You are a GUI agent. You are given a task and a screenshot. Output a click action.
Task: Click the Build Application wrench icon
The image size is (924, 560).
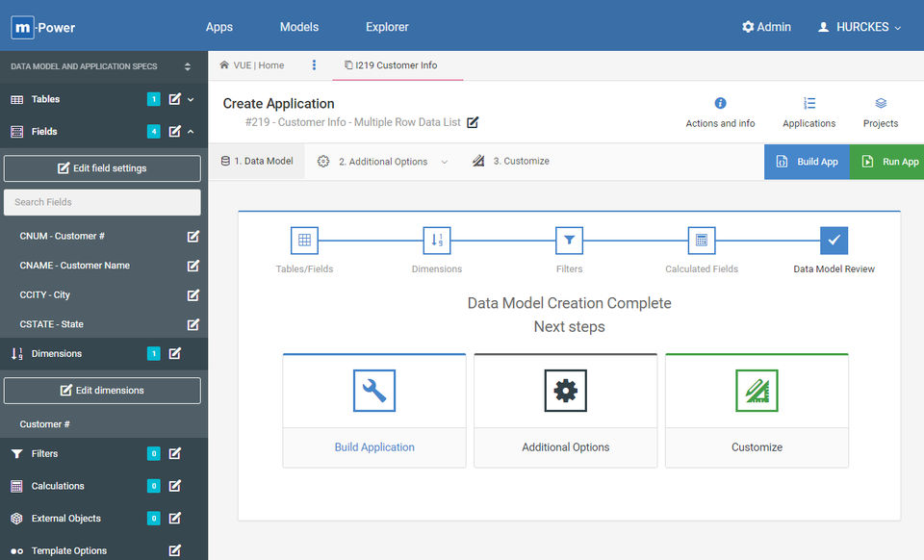374,391
